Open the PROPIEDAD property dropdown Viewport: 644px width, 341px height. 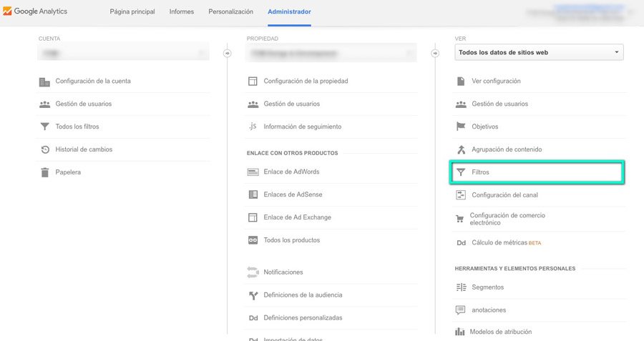pyautogui.click(x=331, y=53)
